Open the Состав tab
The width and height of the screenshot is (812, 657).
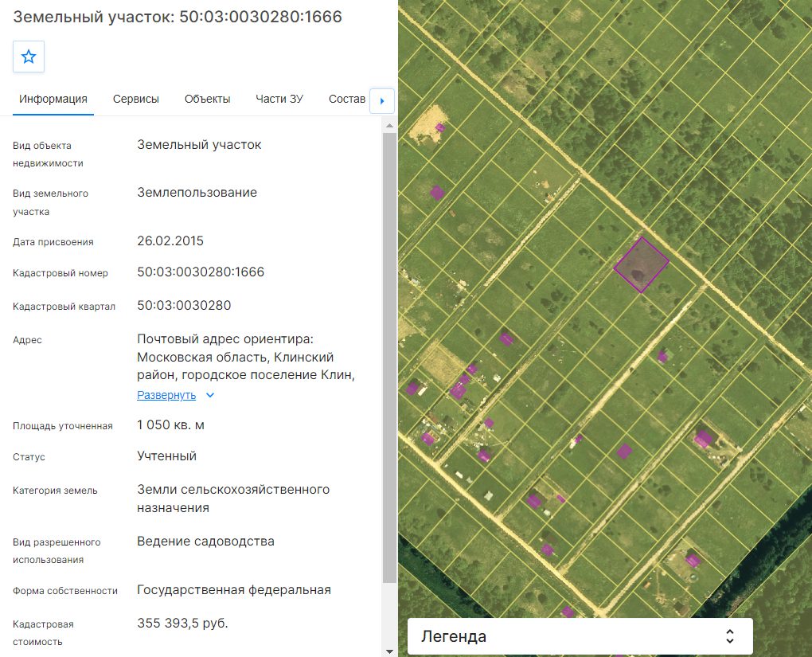tap(347, 99)
